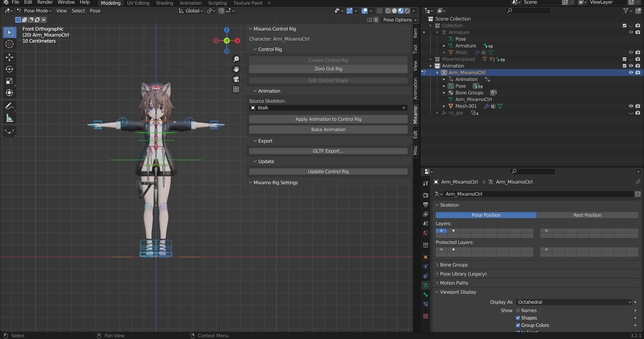Viewport: 644px width, 339px height.
Task: Uncheck the Names display checkbox
Action: coord(518,310)
